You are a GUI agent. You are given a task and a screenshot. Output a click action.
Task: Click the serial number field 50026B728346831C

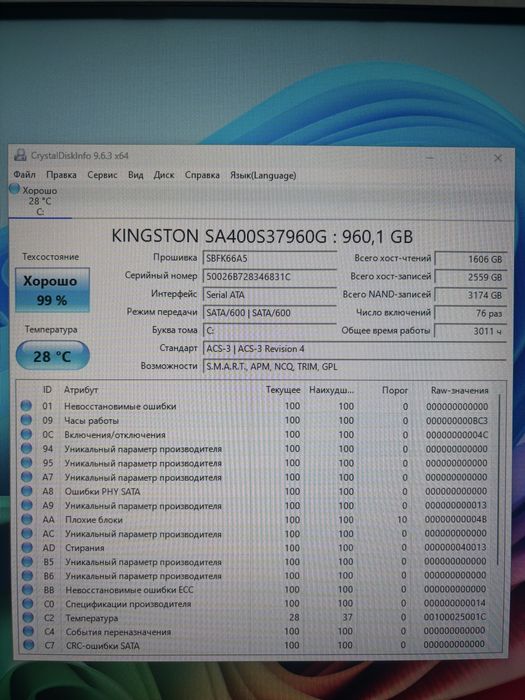click(269, 276)
